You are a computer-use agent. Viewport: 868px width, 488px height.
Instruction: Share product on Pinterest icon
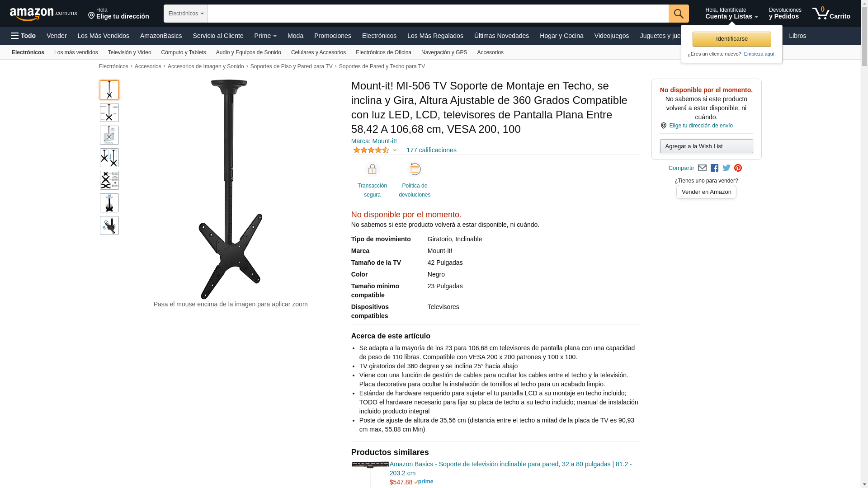tap(738, 168)
